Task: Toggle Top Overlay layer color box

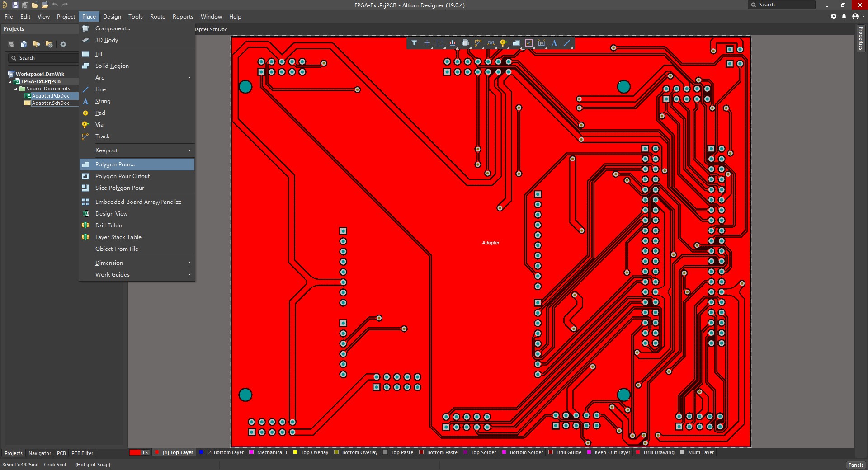Action: tap(295, 452)
